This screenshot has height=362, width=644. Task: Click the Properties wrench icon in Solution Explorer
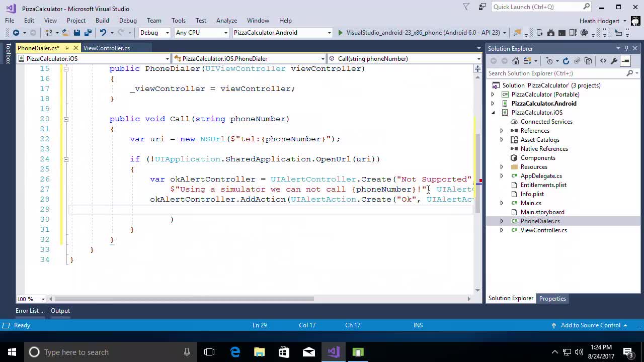coord(613,60)
